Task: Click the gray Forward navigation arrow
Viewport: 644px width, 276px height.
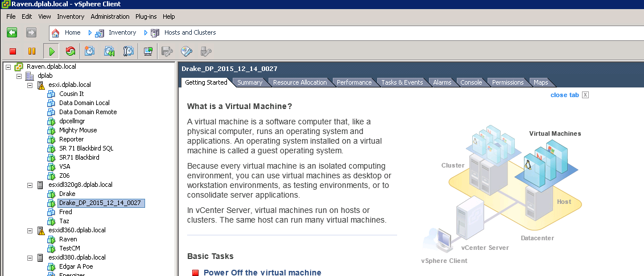Action: click(31, 32)
